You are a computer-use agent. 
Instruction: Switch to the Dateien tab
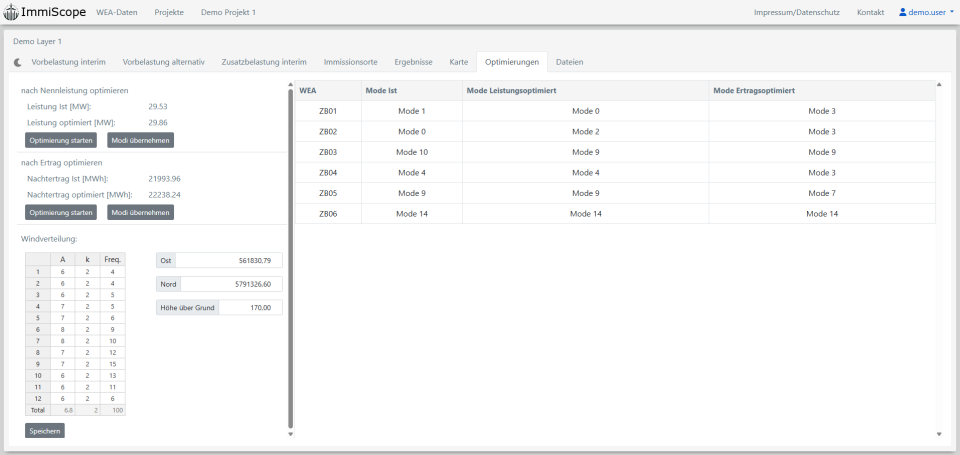pyautogui.click(x=569, y=62)
